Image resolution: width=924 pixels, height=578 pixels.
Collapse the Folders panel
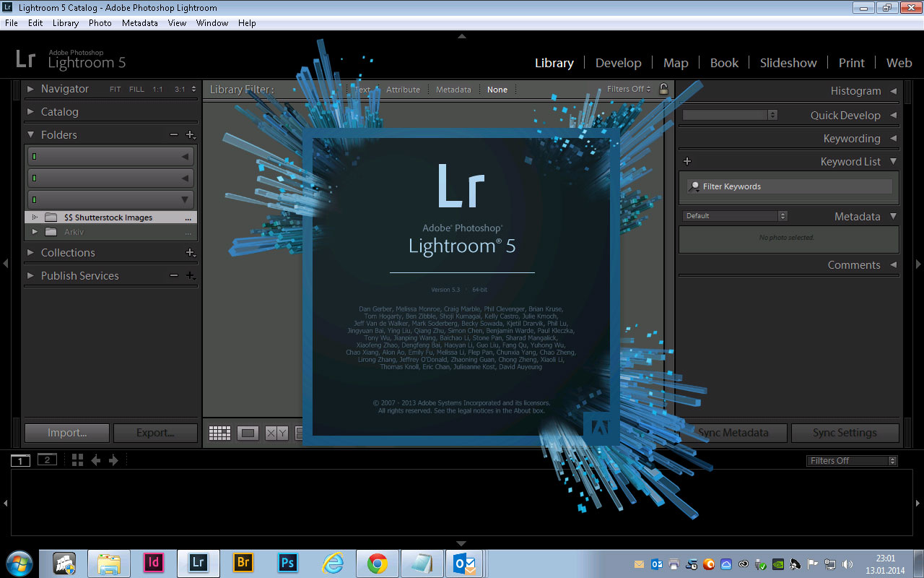(30, 134)
